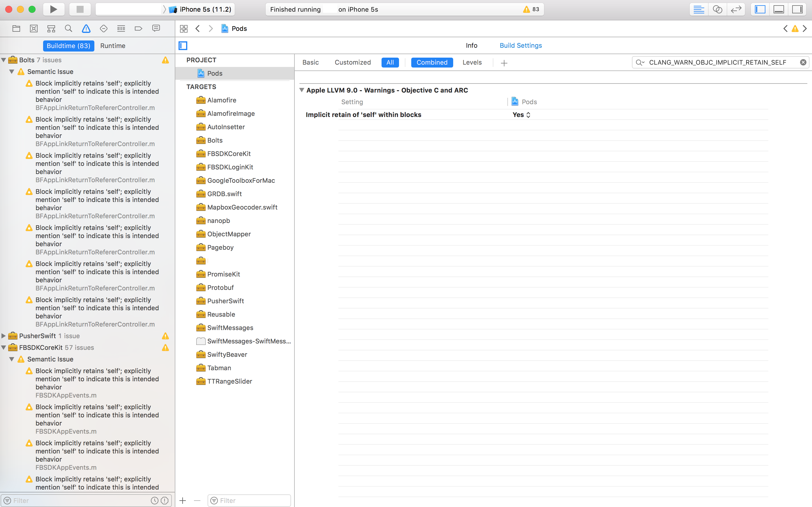Toggle the Debug area visibility

(779, 9)
